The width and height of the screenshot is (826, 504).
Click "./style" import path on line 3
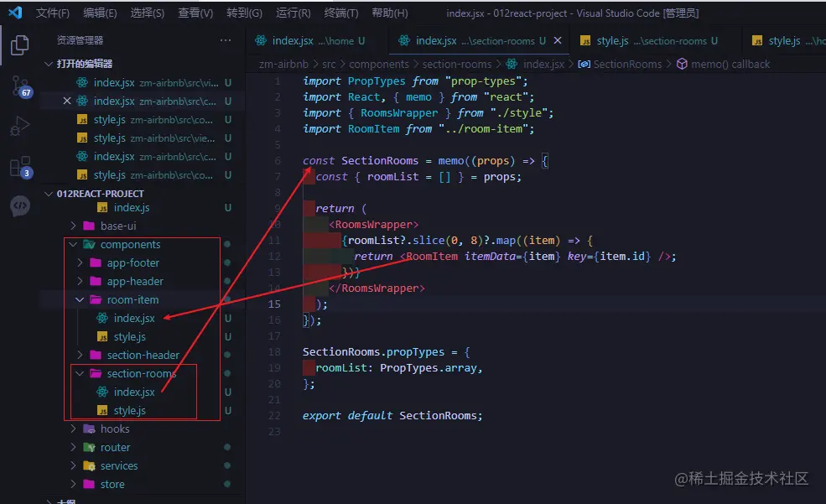pos(518,113)
